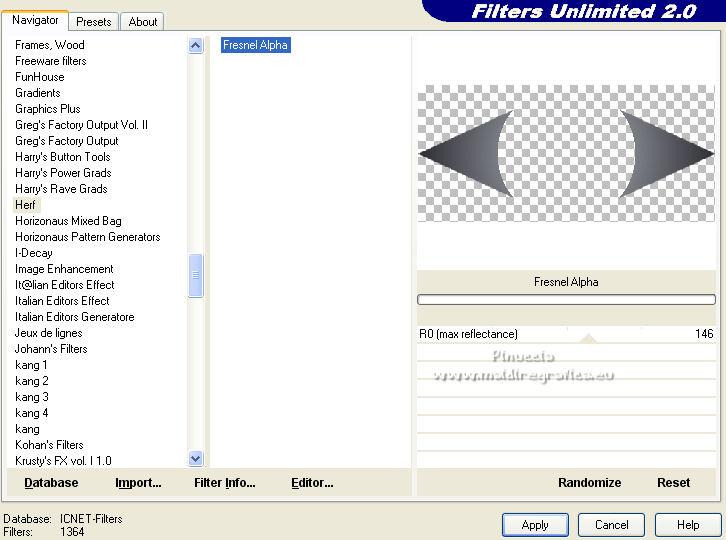Select Harry's Button Tools category
Screen dimensions: 726x540
(x=63, y=157)
